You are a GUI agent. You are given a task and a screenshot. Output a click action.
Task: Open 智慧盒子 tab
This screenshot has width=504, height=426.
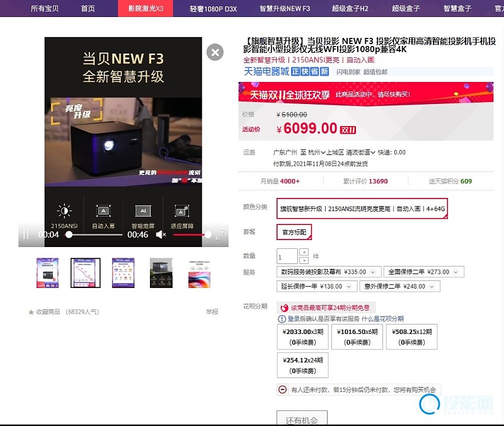(457, 8)
